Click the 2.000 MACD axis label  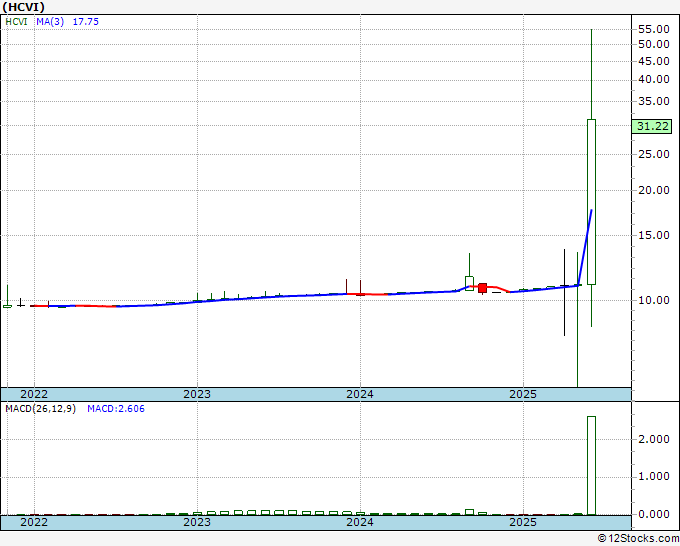(654, 440)
